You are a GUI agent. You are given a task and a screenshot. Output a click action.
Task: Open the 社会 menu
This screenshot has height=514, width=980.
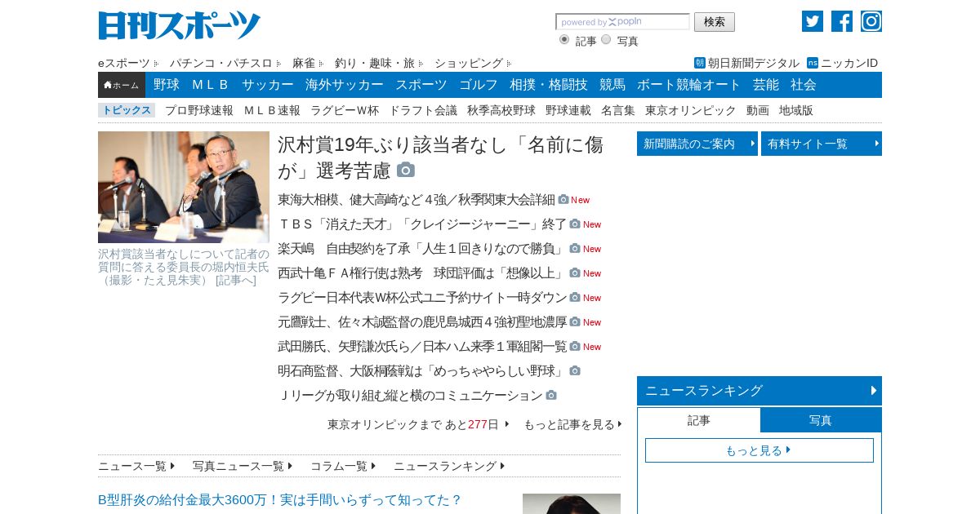click(804, 85)
